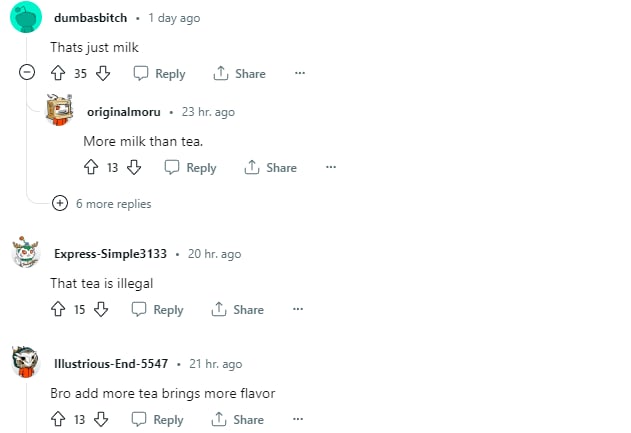The height and width of the screenshot is (433, 631).
Task: Upvote originalmoru's "More milk than tea" reply
Action: coord(91,167)
